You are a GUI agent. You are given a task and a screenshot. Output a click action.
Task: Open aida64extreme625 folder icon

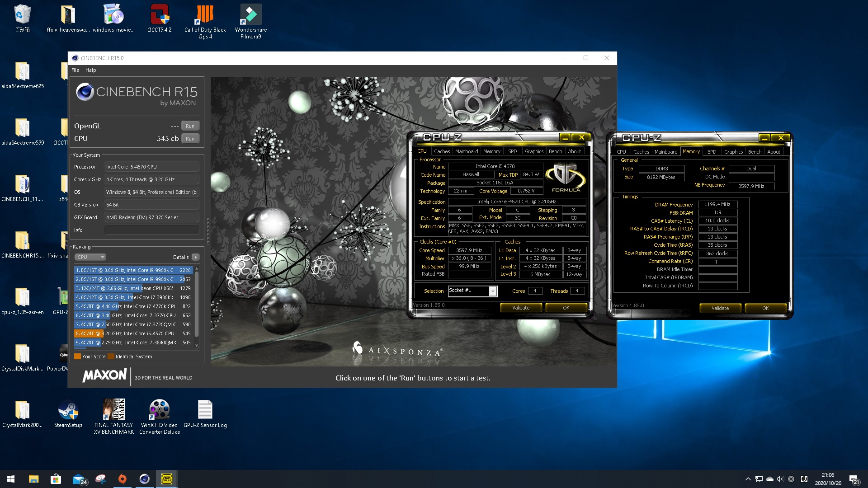click(23, 75)
